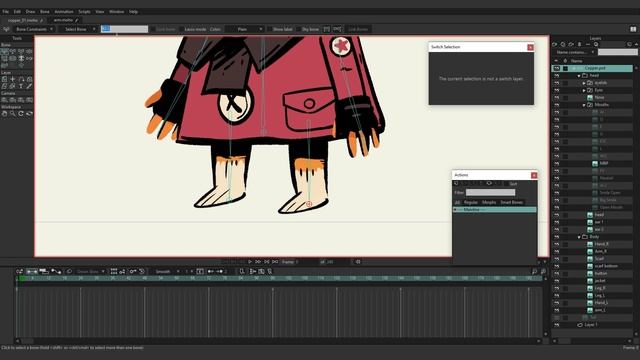Viewport: 640px width, 360px height.
Task: Collapse the head group layer
Action: point(579,76)
